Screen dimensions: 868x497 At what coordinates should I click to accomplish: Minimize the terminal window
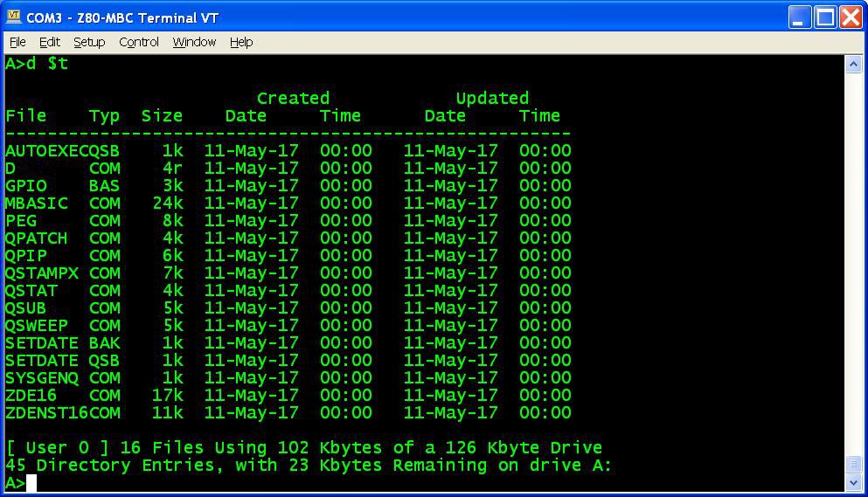pos(800,17)
